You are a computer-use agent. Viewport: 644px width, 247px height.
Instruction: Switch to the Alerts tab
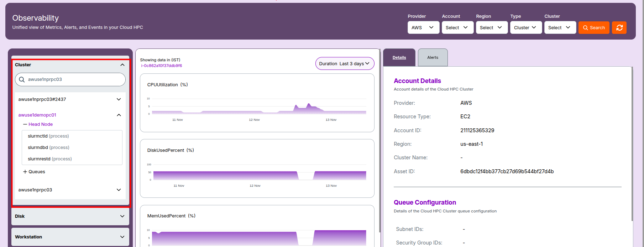(x=433, y=57)
